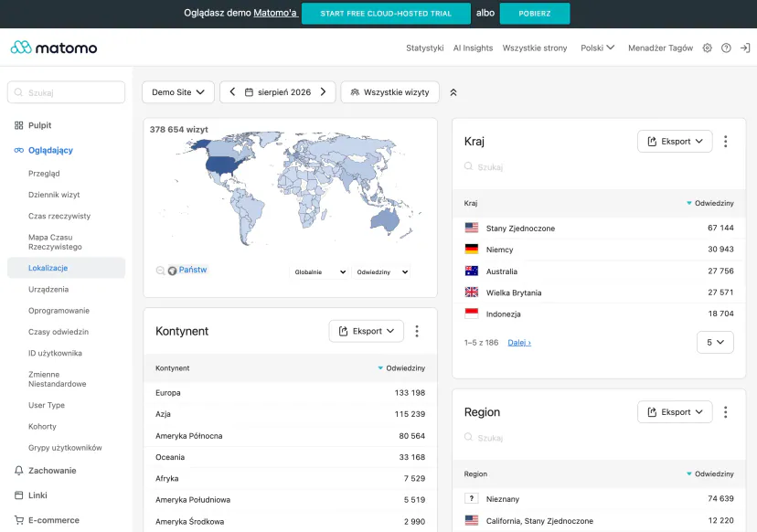This screenshot has width=757, height=532.
Task: Click START FREE CLOUD-HOSTED TRIAL button
Action: (x=386, y=14)
